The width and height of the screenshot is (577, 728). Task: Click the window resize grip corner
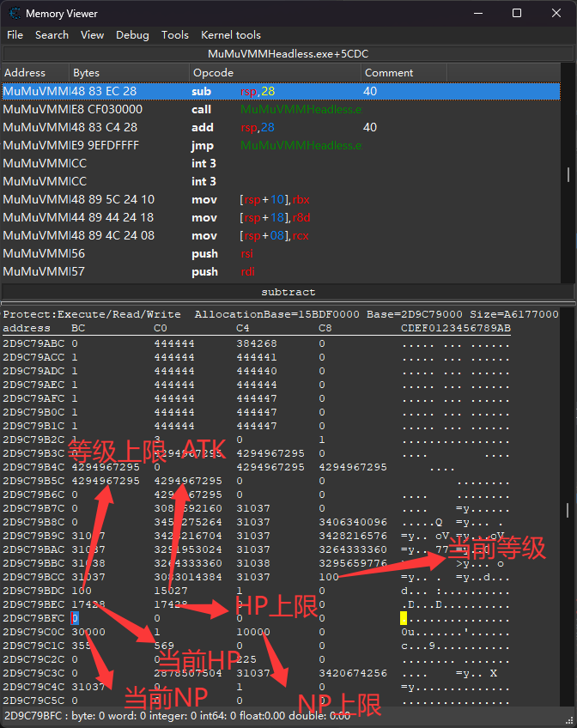[x=569, y=720]
